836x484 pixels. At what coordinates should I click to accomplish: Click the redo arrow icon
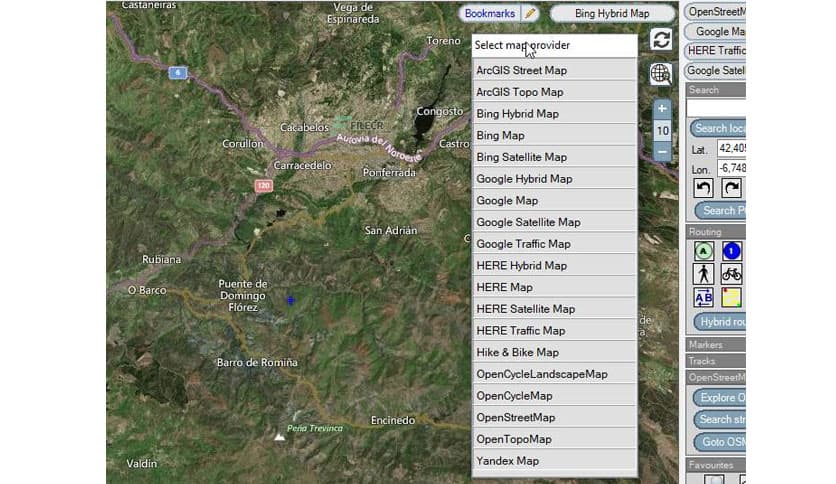(731, 188)
